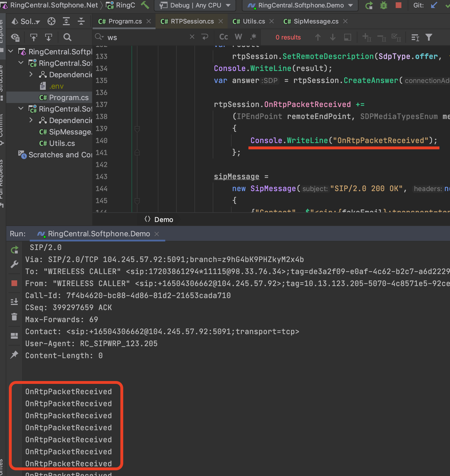Open RingCentral.Softphone.Demo run configuration dropdown
This screenshot has width=450, height=476.
(300, 5)
